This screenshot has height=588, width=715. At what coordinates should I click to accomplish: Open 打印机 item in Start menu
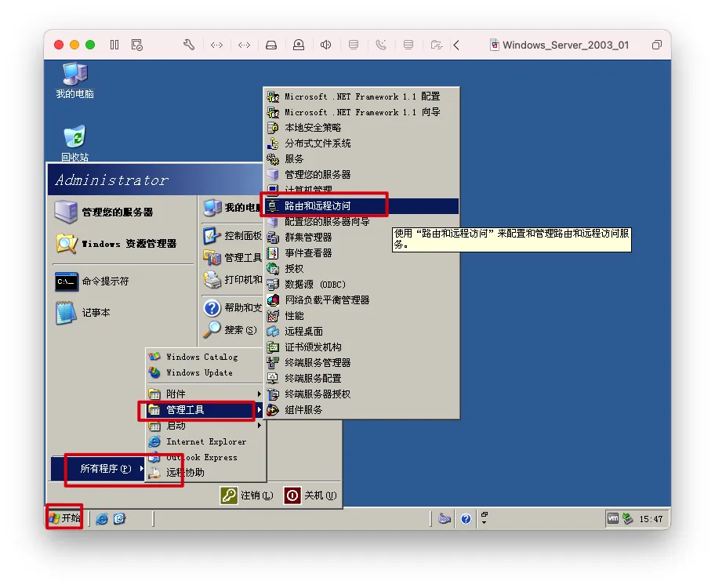pyautogui.click(x=233, y=280)
